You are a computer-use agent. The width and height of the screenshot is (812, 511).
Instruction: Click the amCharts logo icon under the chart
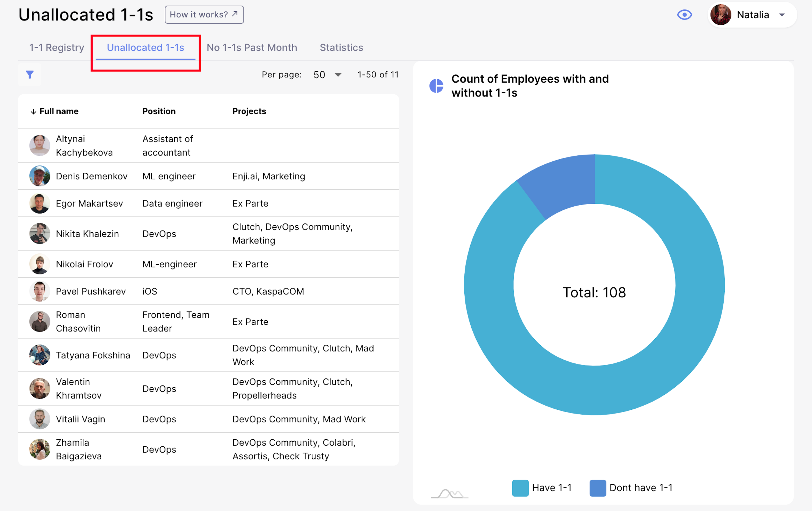tap(449, 494)
